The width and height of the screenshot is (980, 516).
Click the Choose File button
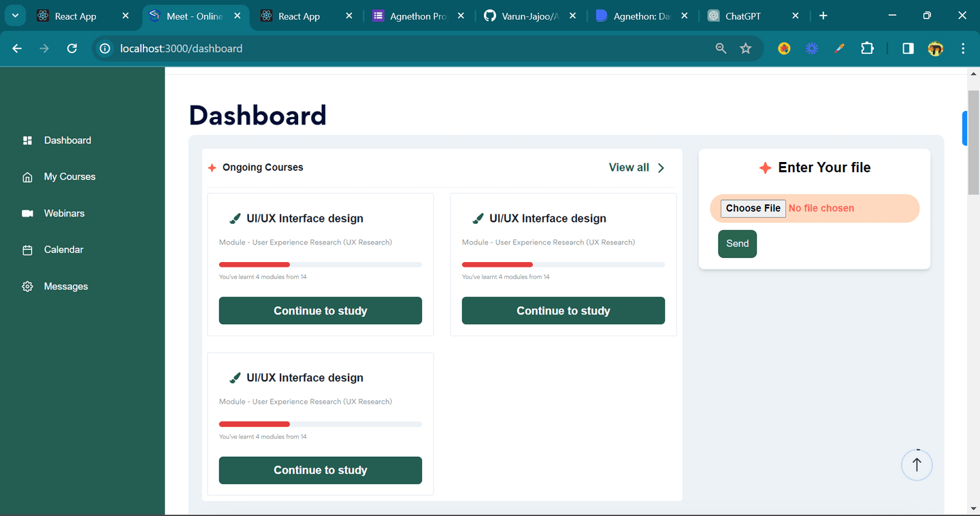coord(753,208)
